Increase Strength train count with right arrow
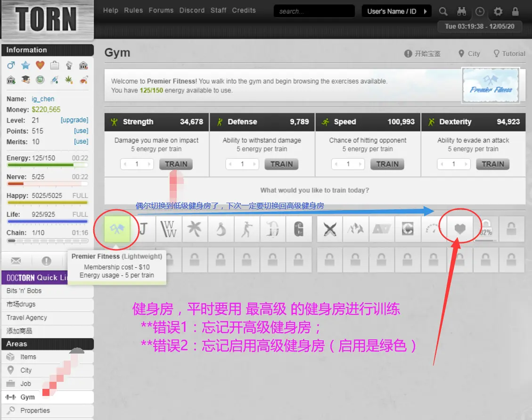The width and height of the screenshot is (532, 420). pos(150,164)
